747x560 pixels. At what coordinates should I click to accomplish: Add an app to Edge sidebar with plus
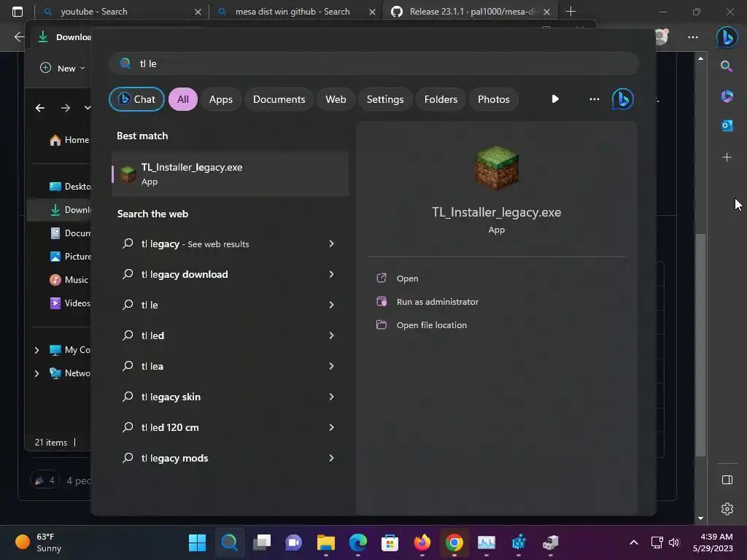coord(727,157)
